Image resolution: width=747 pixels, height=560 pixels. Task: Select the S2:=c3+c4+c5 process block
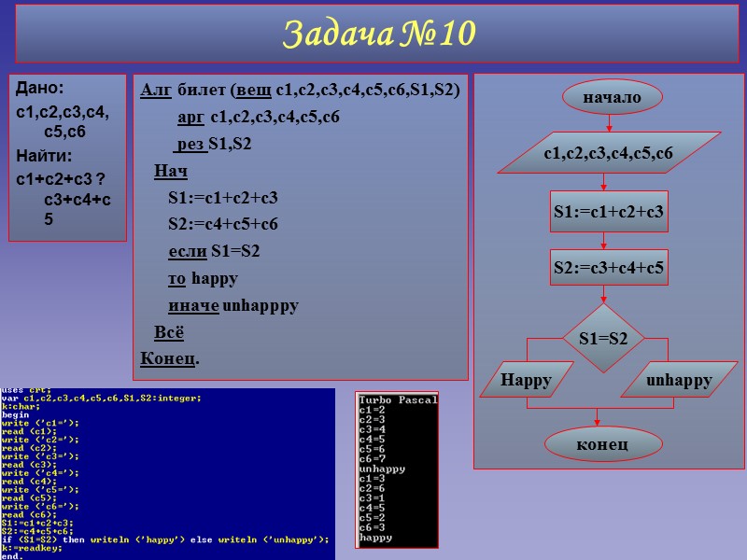(x=608, y=267)
